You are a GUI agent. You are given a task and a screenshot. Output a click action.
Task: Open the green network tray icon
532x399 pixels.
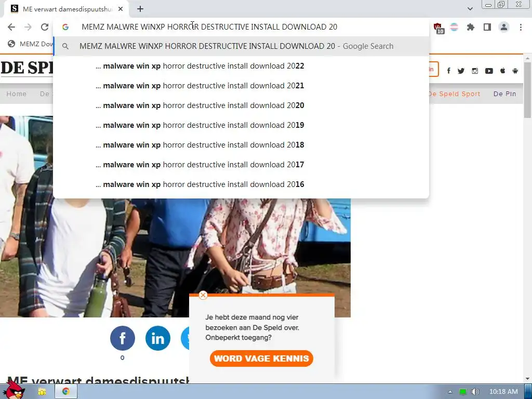[x=463, y=392]
